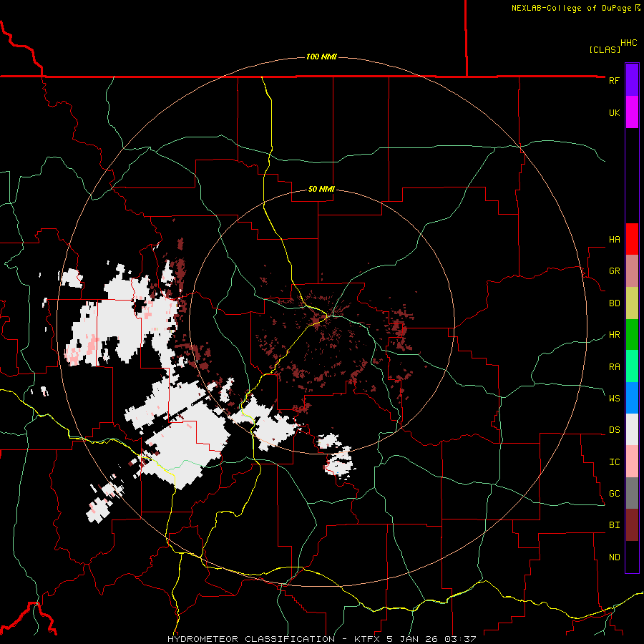Click the Hydrometeor Classification KTFX title text

321,639
